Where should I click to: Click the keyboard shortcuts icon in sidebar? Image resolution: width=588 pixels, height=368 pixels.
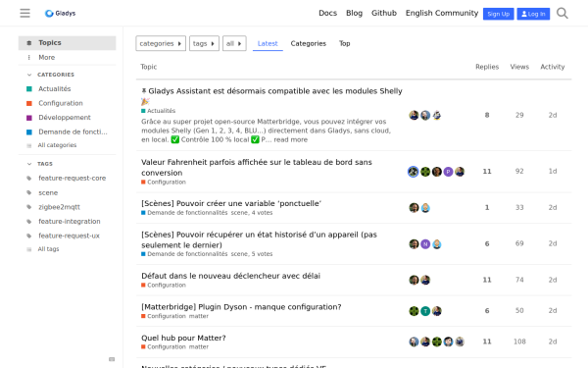pos(112,359)
